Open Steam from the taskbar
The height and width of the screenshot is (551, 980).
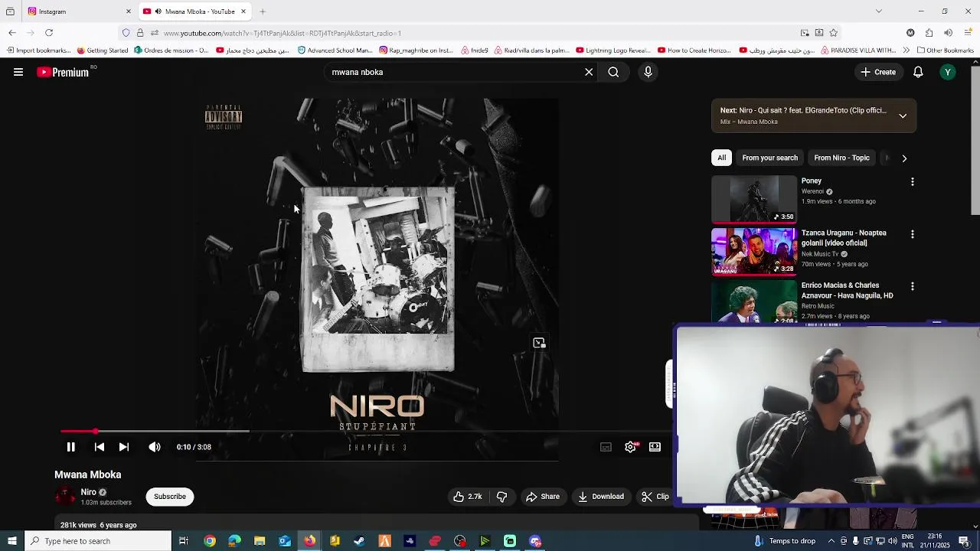pos(359,541)
